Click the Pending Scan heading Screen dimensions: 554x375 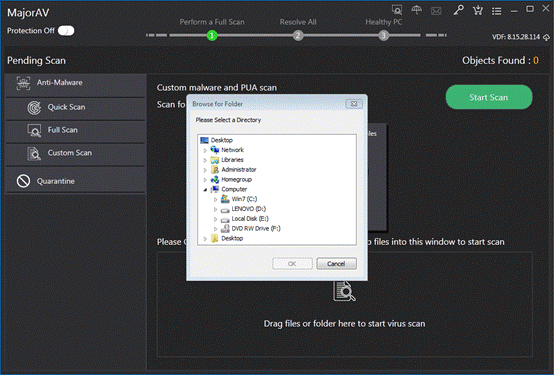point(36,61)
